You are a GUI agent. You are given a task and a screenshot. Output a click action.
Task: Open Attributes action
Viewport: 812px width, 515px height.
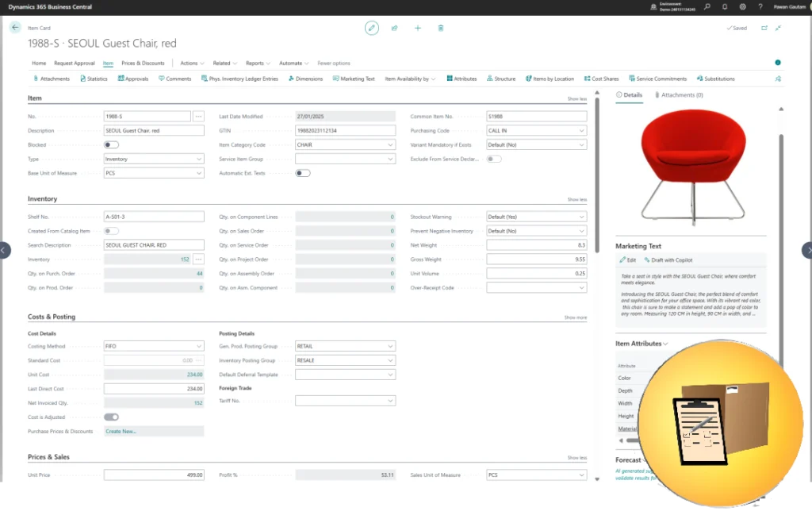(x=462, y=79)
